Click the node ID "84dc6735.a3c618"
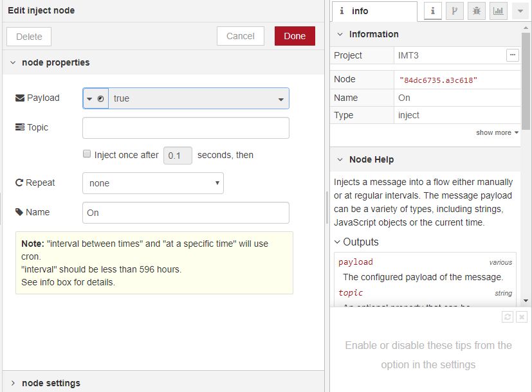Screen dimensions: 532x392 pos(438,80)
